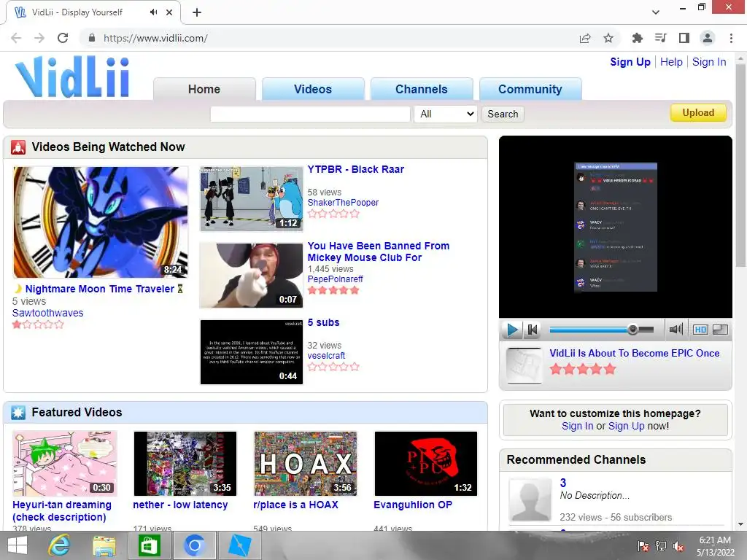Screen dimensions: 747x560
Task: Open Nightmare Moon Time Traveler thumbnail
Action: tap(101, 222)
